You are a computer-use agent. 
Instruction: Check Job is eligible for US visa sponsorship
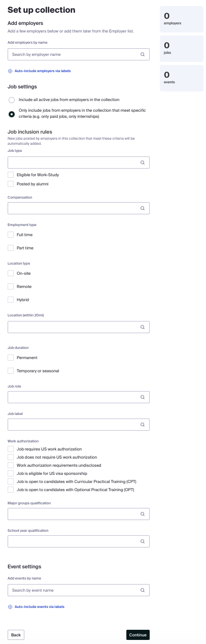11,473
